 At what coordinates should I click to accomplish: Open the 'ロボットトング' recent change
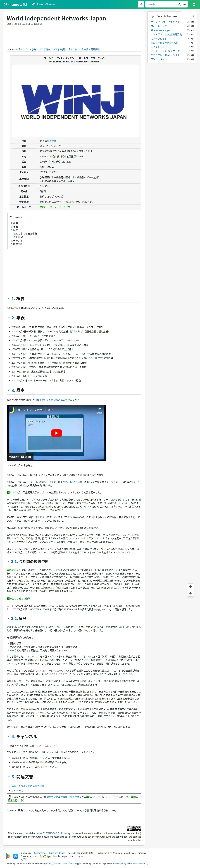point(159,26)
